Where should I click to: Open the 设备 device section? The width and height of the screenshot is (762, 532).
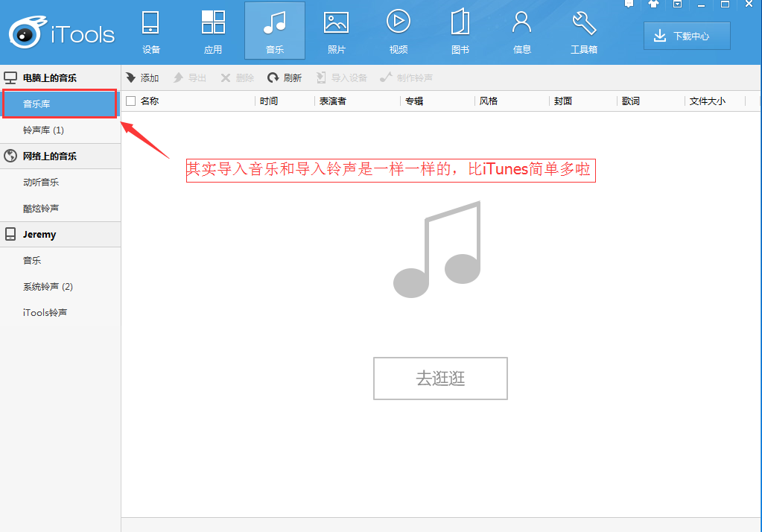pyautogui.click(x=150, y=31)
